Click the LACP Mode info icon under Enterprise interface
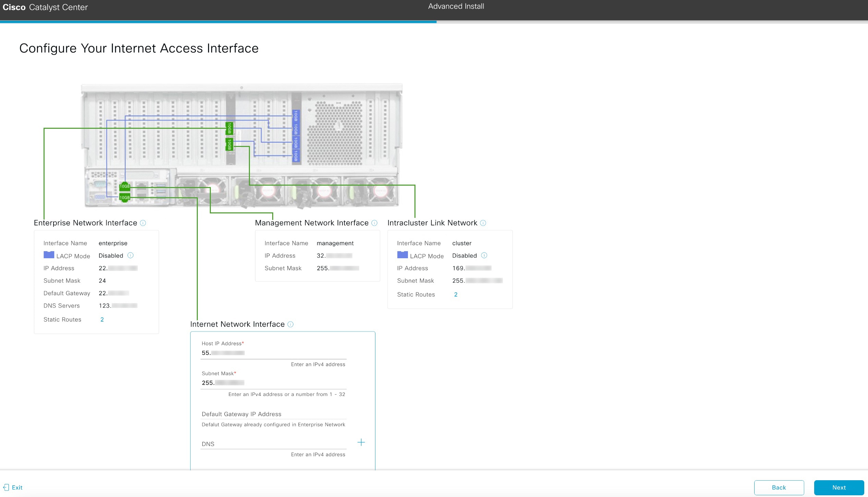 130,255
